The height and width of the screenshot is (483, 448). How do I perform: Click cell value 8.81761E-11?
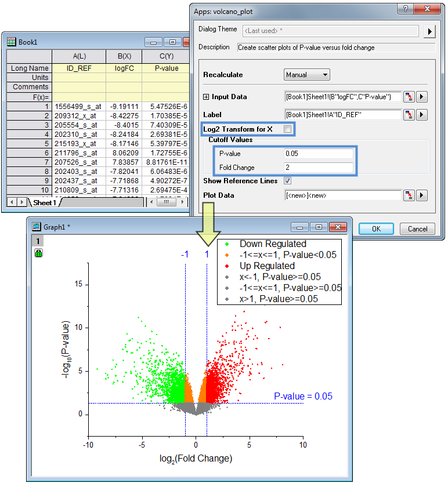(166, 162)
